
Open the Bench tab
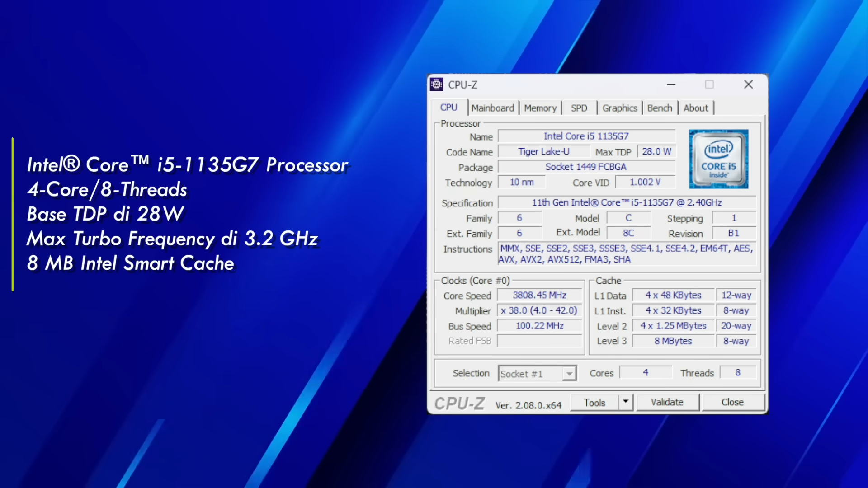(660, 108)
